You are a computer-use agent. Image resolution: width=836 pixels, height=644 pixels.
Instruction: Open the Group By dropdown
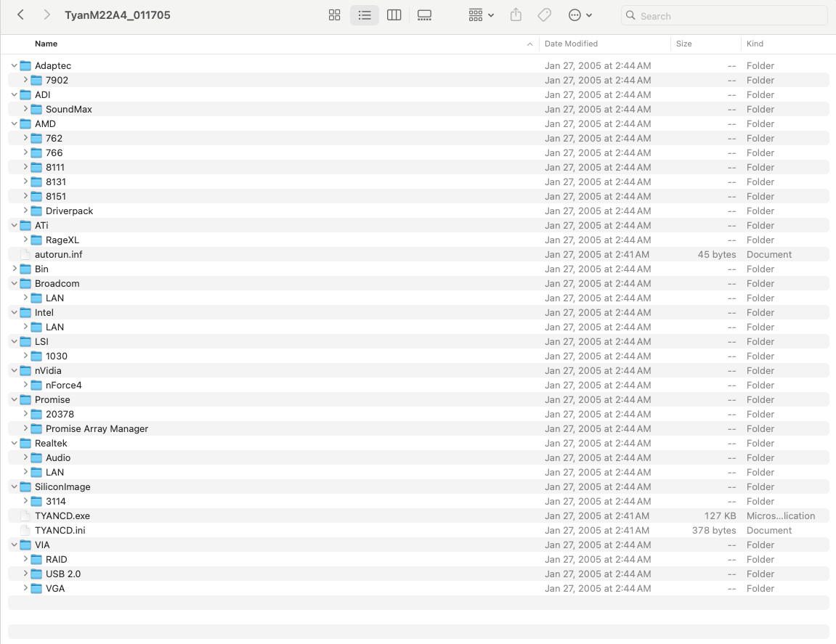(x=482, y=15)
